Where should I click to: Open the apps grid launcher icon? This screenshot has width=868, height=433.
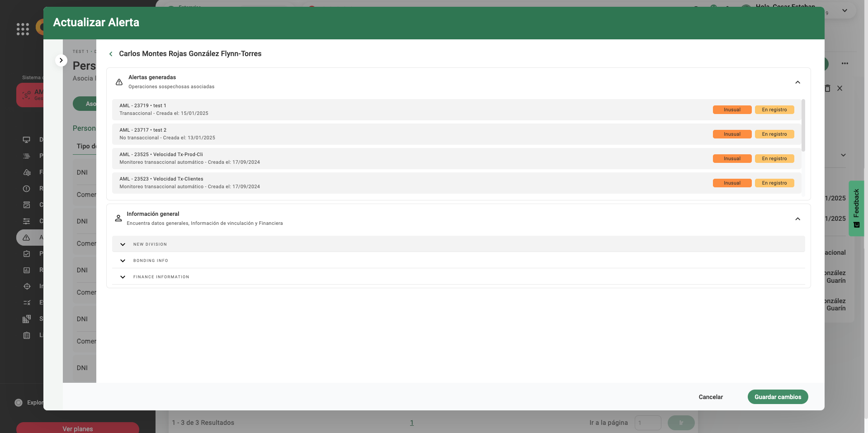[x=23, y=29]
